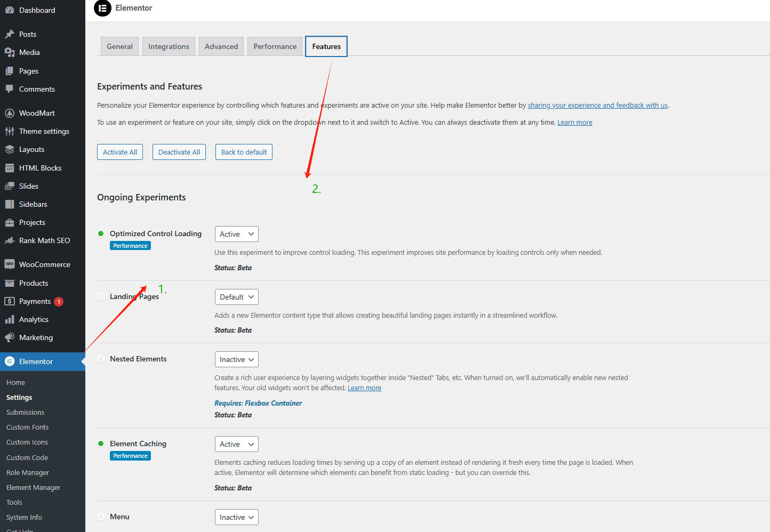Click the Performance tag under Element Caching

131,456
